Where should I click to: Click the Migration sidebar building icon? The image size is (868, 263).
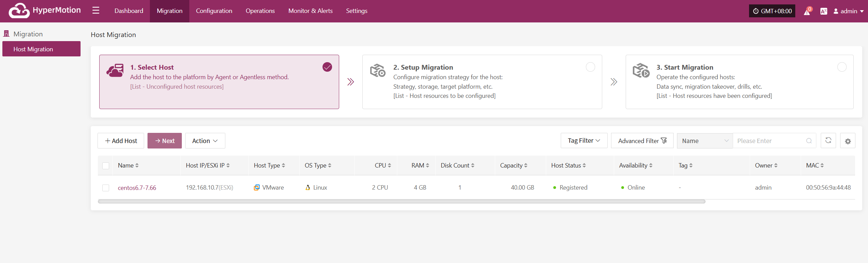[x=6, y=34]
